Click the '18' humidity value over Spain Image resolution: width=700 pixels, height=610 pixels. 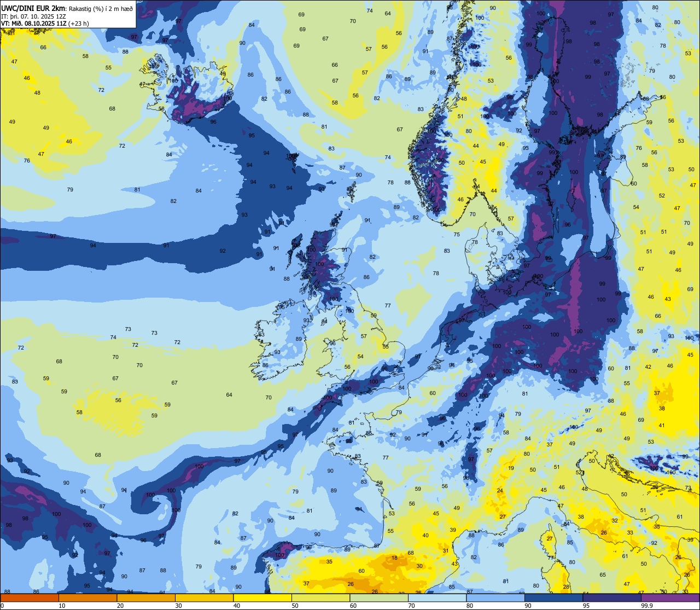[395, 558]
